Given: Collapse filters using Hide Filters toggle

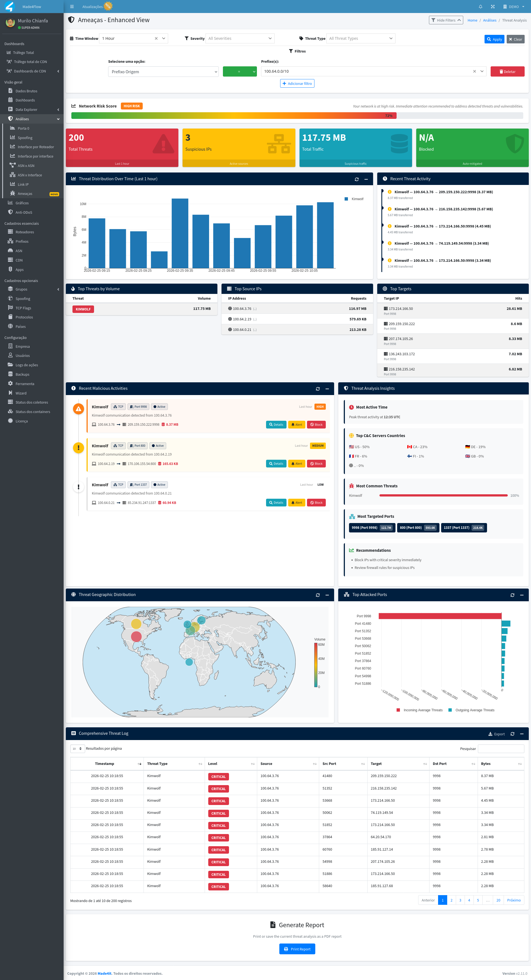Looking at the screenshot, I should pos(446,20).
